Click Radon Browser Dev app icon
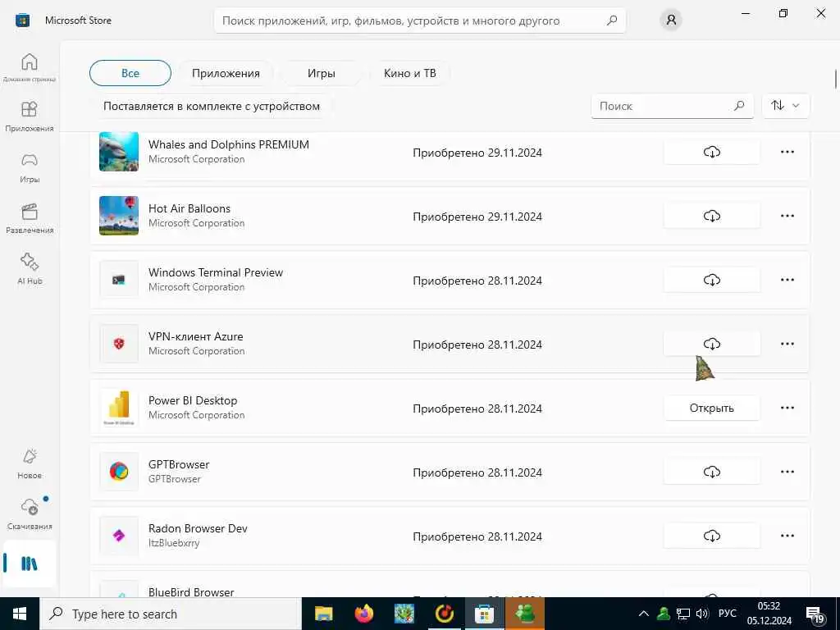 click(119, 535)
